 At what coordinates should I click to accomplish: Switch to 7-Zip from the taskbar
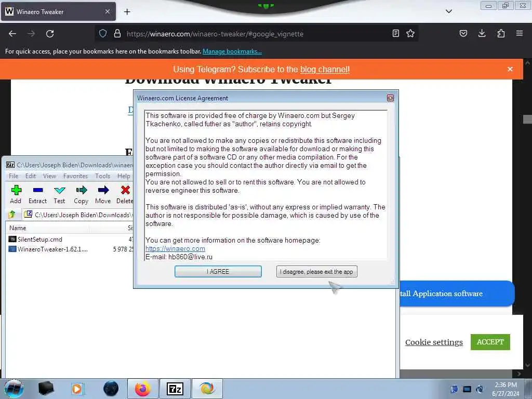point(175,389)
